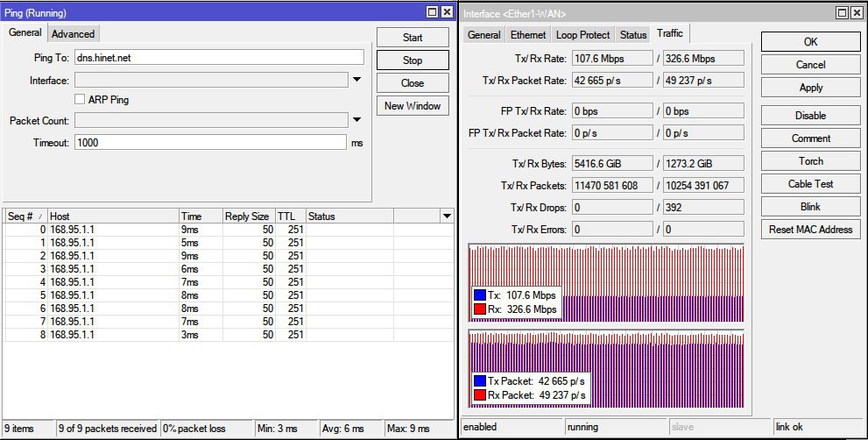This screenshot has height=440, width=868.
Task: Click the Interface field in Ping window
Action: (x=211, y=80)
